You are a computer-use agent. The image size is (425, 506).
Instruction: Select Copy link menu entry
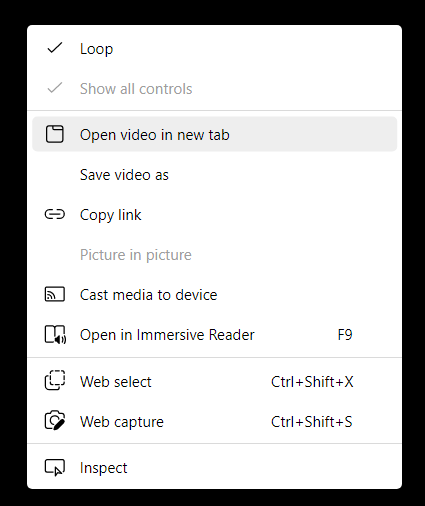pyautogui.click(x=214, y=215)
